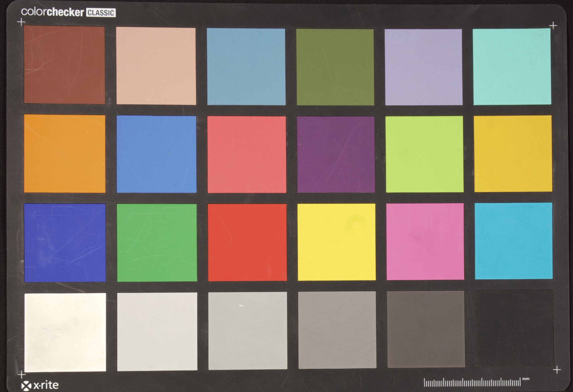Click the top-left registration cross mark
Viewport: 573px width, 392px height.
click(21, 22)
